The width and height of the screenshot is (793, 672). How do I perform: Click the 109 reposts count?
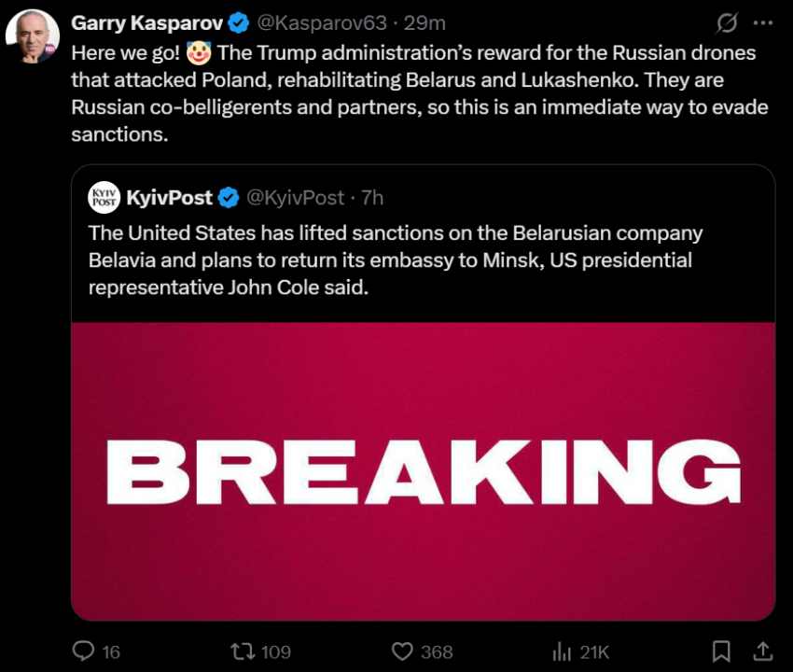(275, 651)
